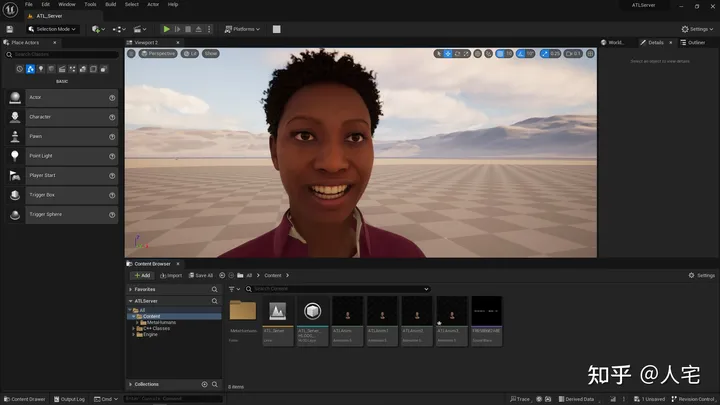Open the viewport hamburger options menu
The width and height of the screenshot is (720, 405).
tap(131, 54)
